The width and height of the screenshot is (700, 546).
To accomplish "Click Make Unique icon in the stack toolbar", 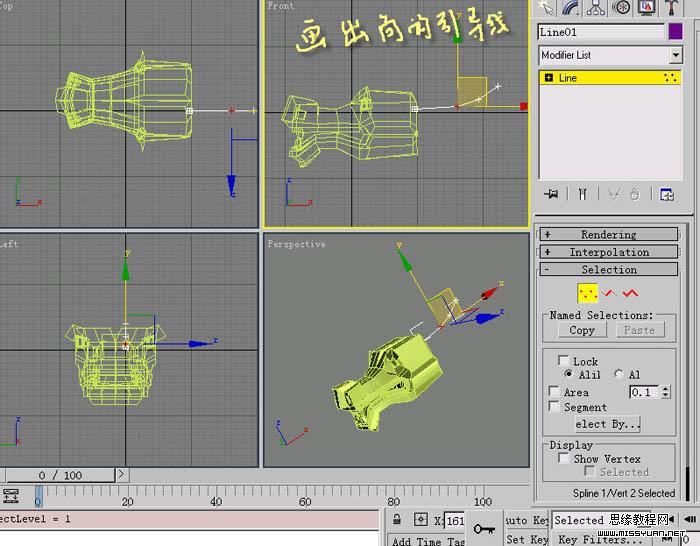I will (x=614, y=194).
